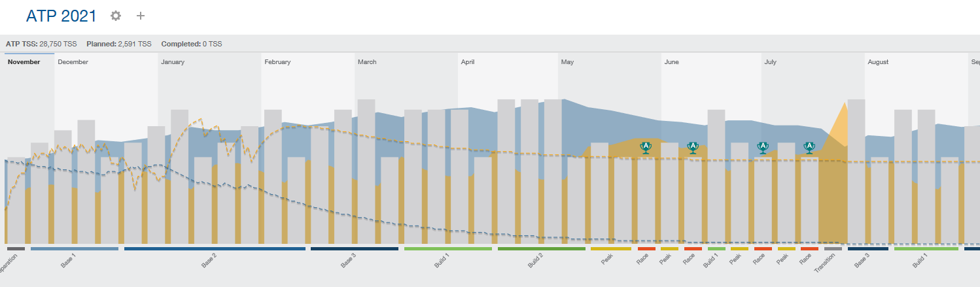Select the long yellow Peak bar in May
Viewport: 980px width, 287px height.
coord(611,248)
